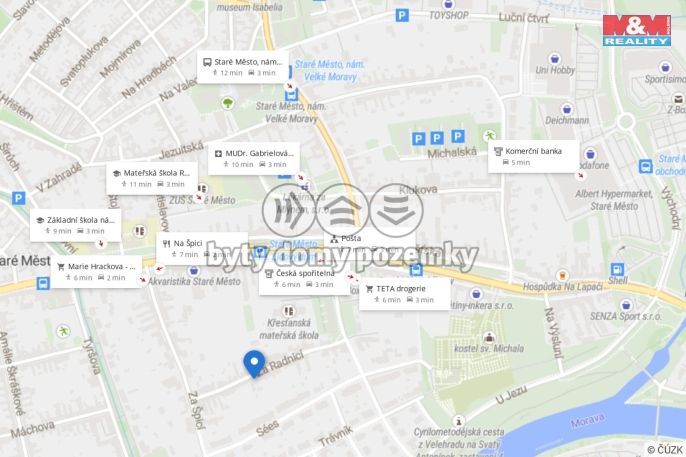Click the layered chevron up circle icon
The width and height of the screenshot is (686, 457).
(x=343, y=210)
